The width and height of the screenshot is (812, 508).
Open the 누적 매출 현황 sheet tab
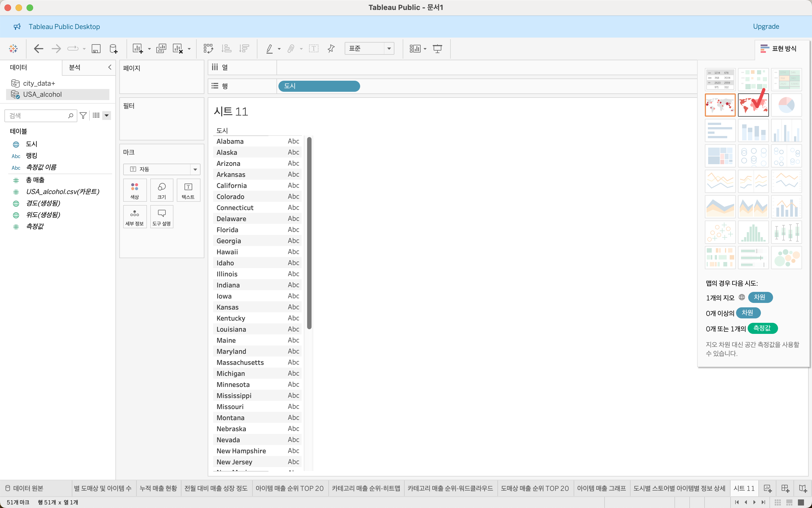point(158,488)
